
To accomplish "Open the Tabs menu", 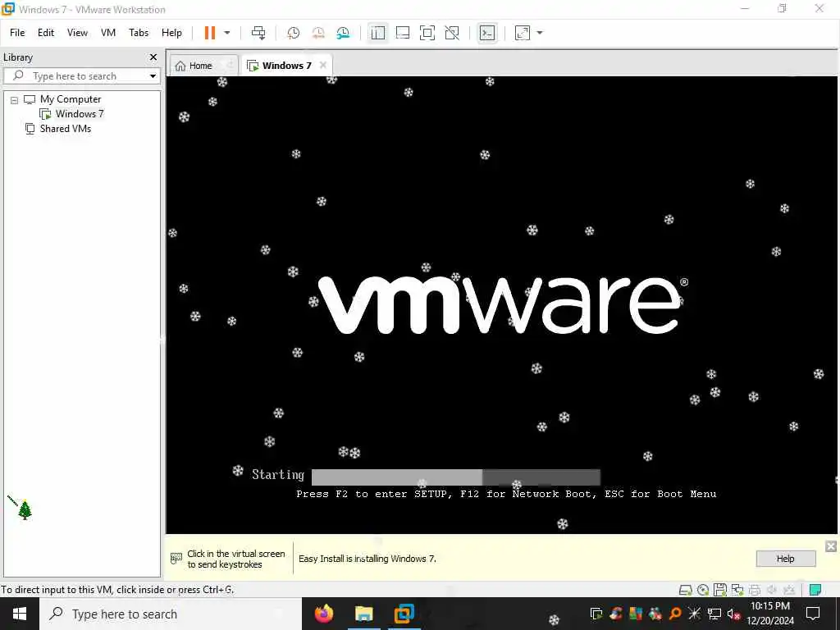I will (139, 33).
